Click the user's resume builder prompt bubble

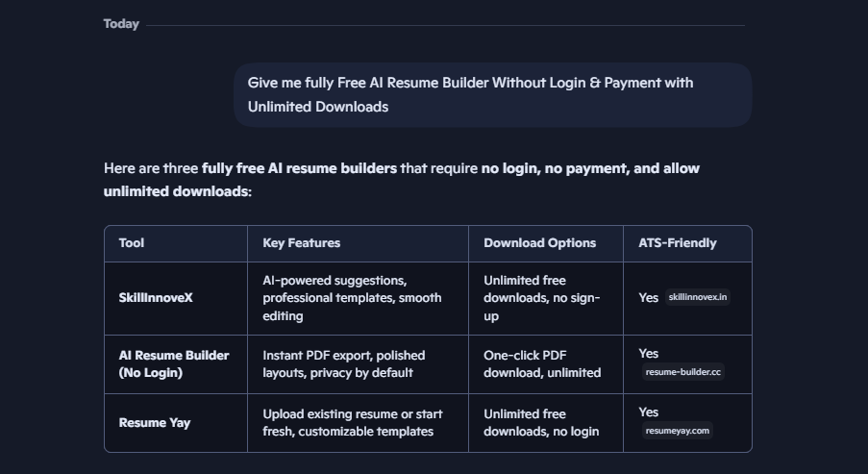[492, 95]
